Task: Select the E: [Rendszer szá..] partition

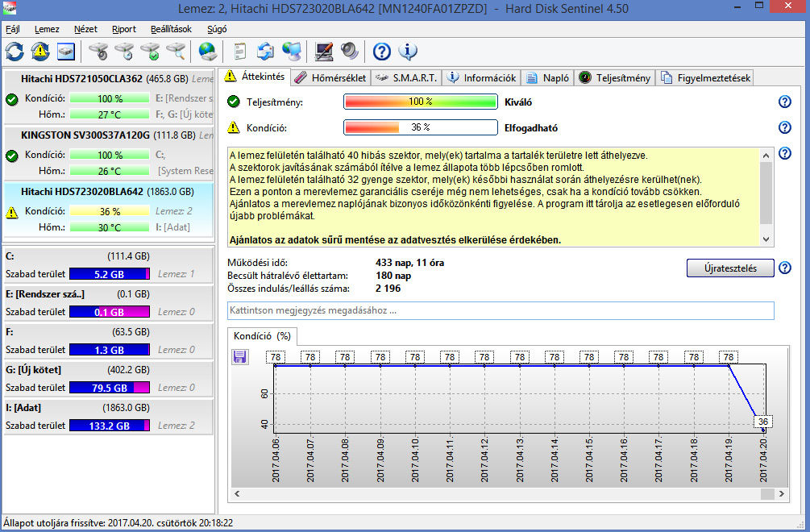Action: pyautogui.click(x=109, y=302)
